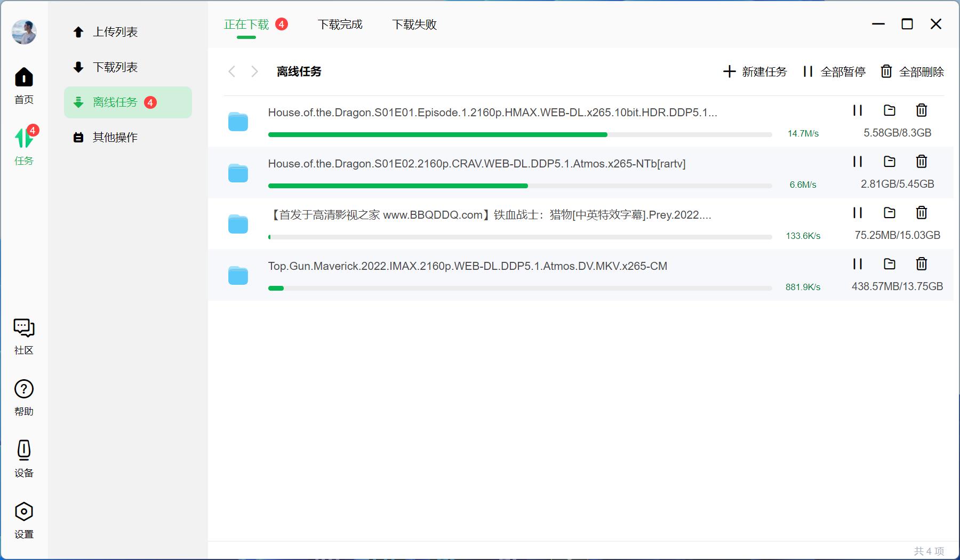The image size is (960, 560).
Task: Pause the House.of.the.Dragon.S01E02 download
Action: pos(858,162)
